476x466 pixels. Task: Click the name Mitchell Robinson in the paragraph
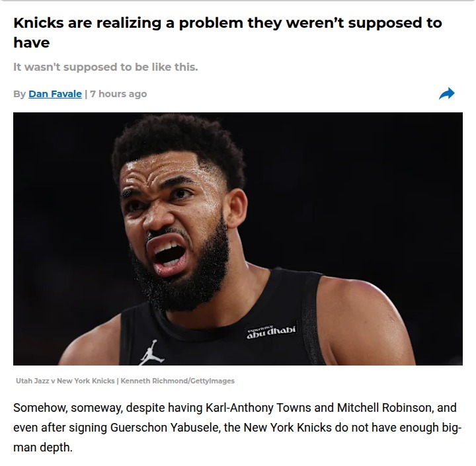(391, 407)
